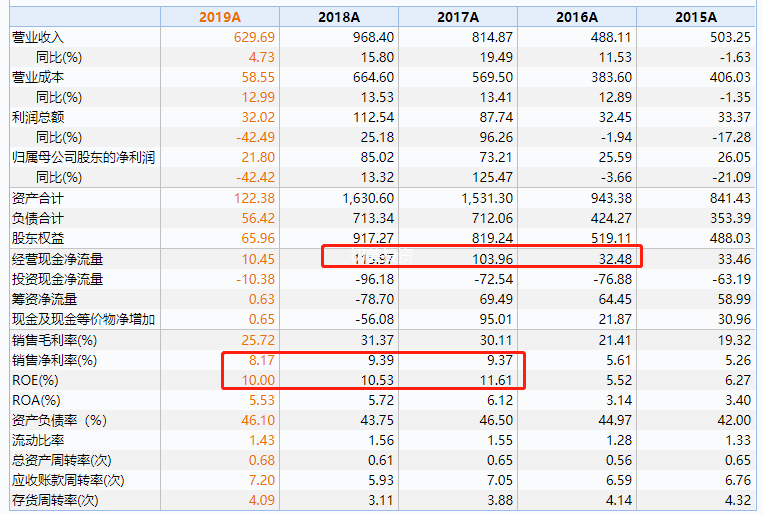Click the 2018A total assets 1,630.60
Screen dimensions: 763x515
(368, 198)
